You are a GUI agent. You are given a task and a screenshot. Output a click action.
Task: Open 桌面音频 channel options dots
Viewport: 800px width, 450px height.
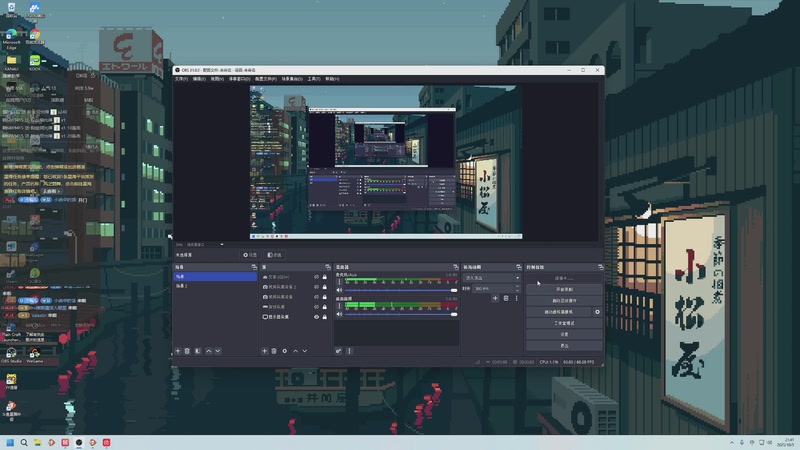click(339, 306)
